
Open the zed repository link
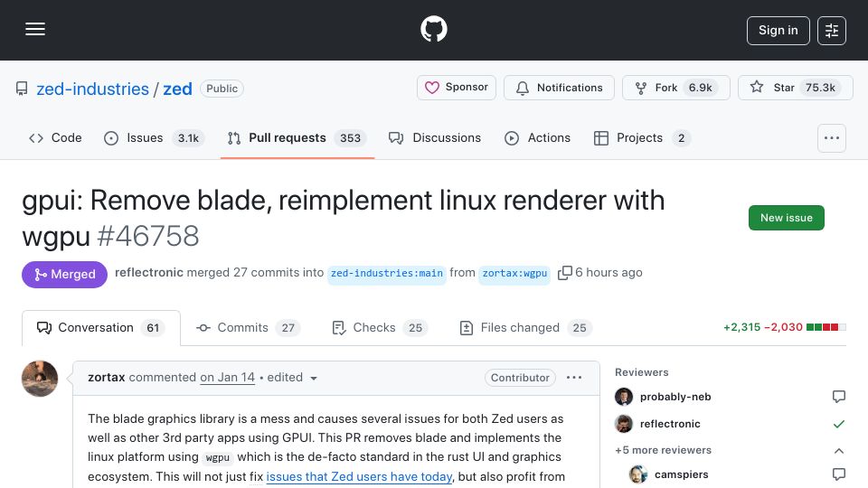pos(177,89)
